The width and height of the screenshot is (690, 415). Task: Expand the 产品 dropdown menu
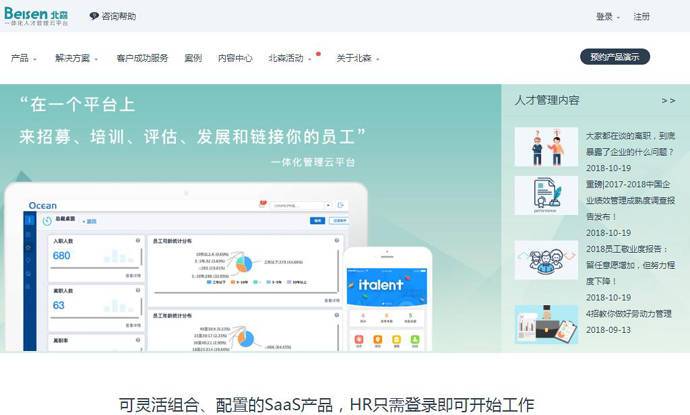click(x=24, y=58)
